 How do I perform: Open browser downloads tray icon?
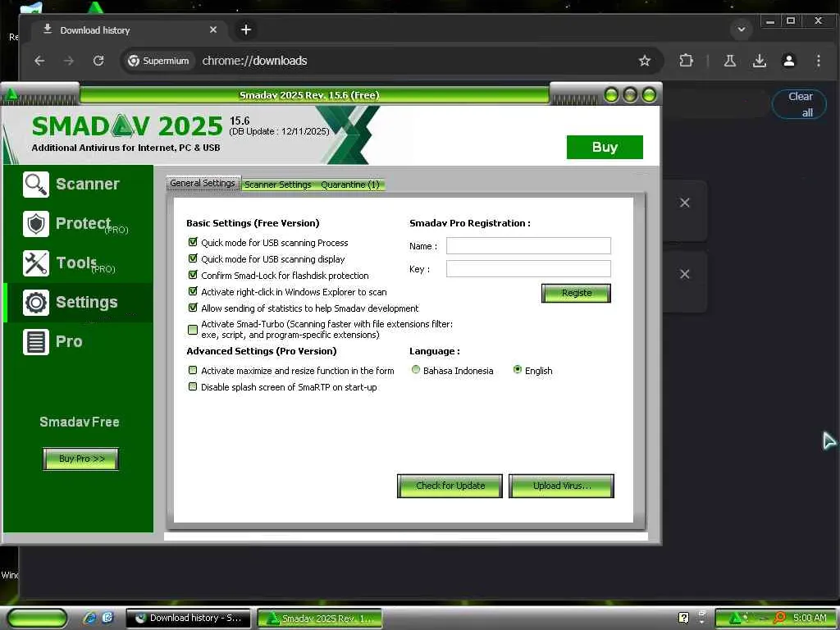pyautogui.click(x=759, y=61)
